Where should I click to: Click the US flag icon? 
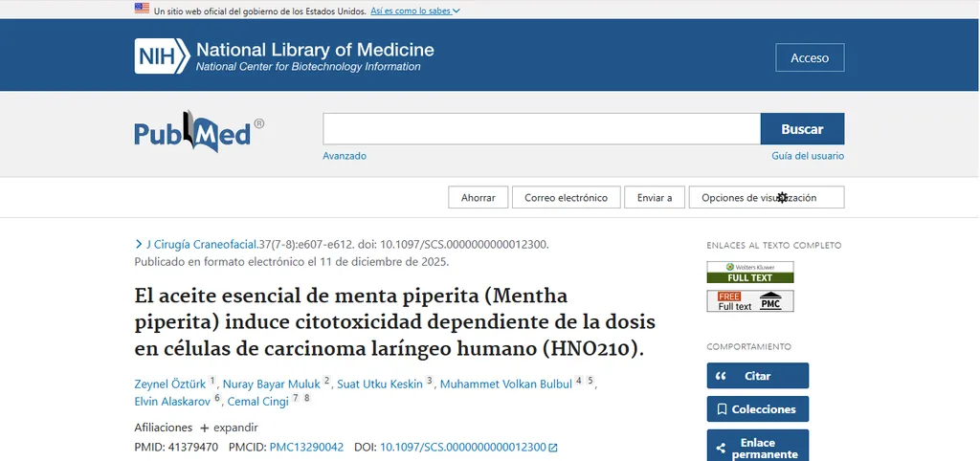coord(142,9)
